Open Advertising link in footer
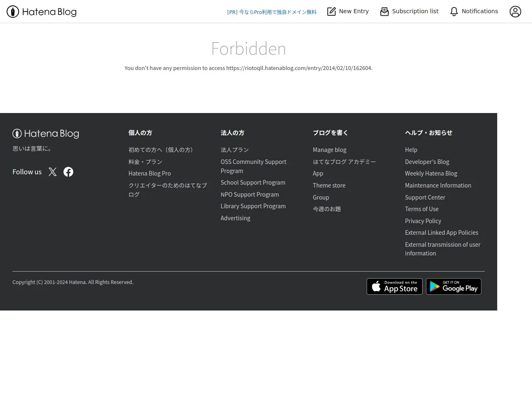Viewport: 532px width, 414px height. [235, 218]
